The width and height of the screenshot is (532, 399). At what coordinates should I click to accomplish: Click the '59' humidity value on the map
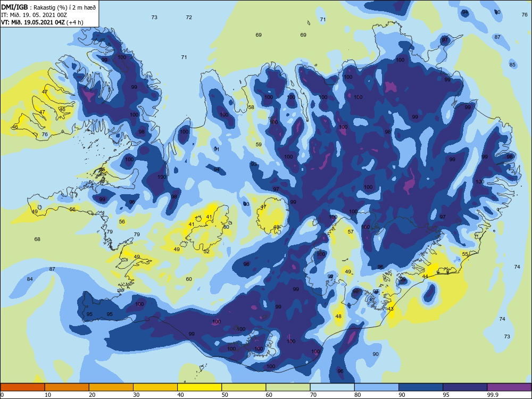click(259, 145)
